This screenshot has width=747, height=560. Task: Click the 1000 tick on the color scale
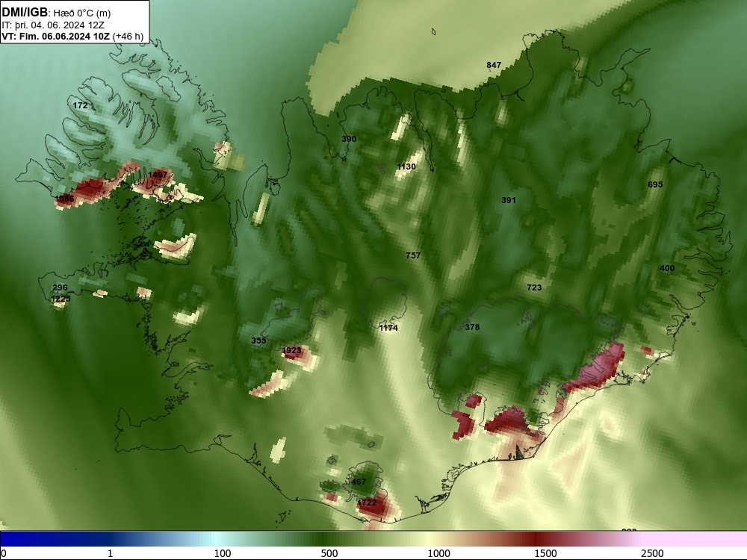click(438, 553)
